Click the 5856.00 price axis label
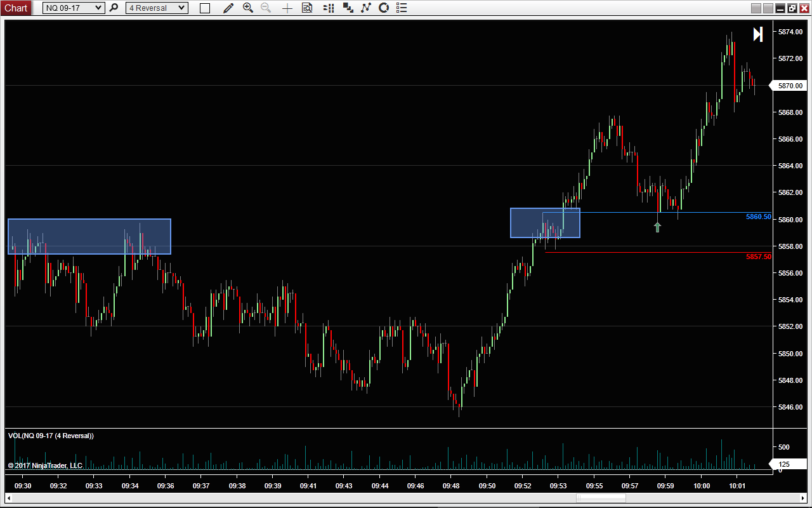This screenshot has height=508, width=812. click(790, 273)
